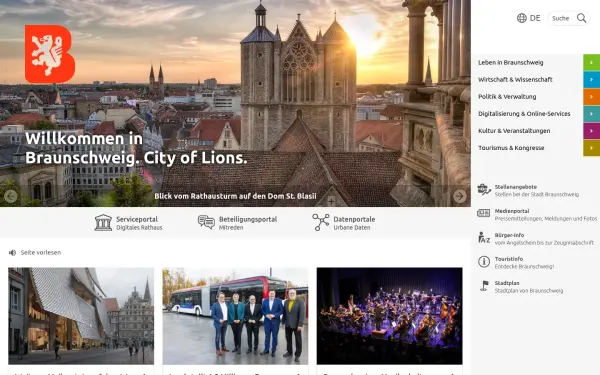Click the Stellenangebote icon
The image size is (600, 375).
(484, 189)
